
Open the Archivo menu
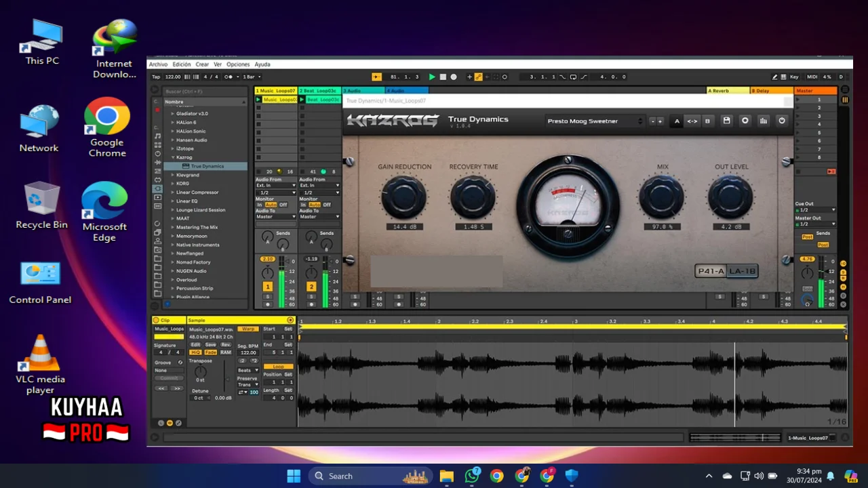tap(158, 64)
